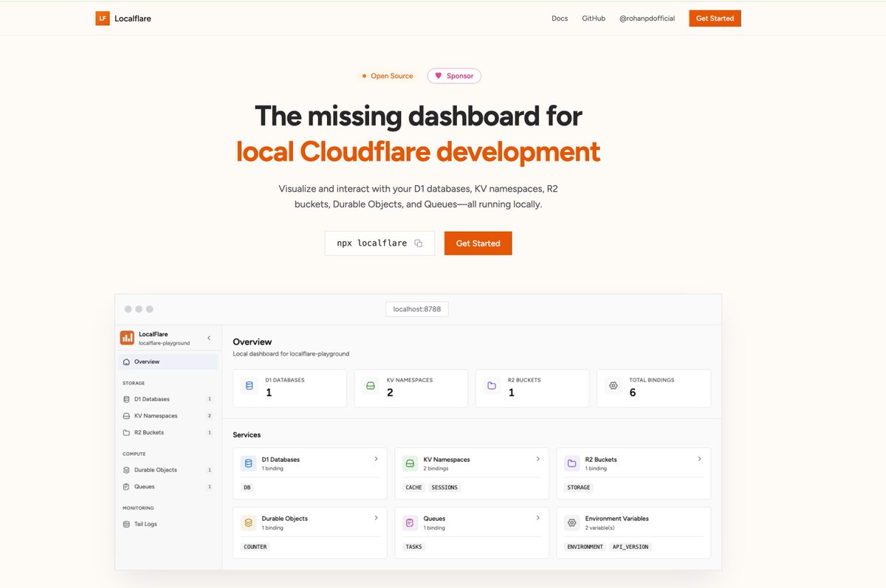Copy the npx localflare command
The width and height of the screenshot is (886, 588).
tap(419, 243)
